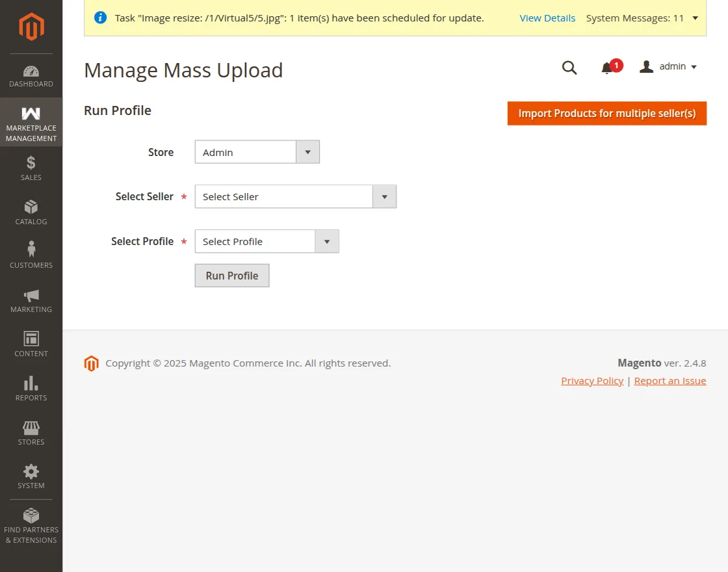The image size is (728, 572).
Task: Click the Select Profile field label
Action: tap(142, 241)
